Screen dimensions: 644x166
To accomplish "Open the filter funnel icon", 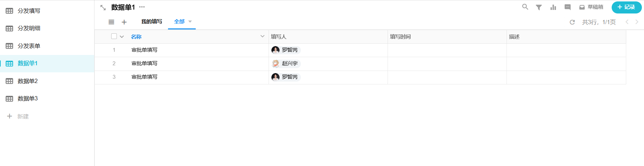I will [539, 7].
